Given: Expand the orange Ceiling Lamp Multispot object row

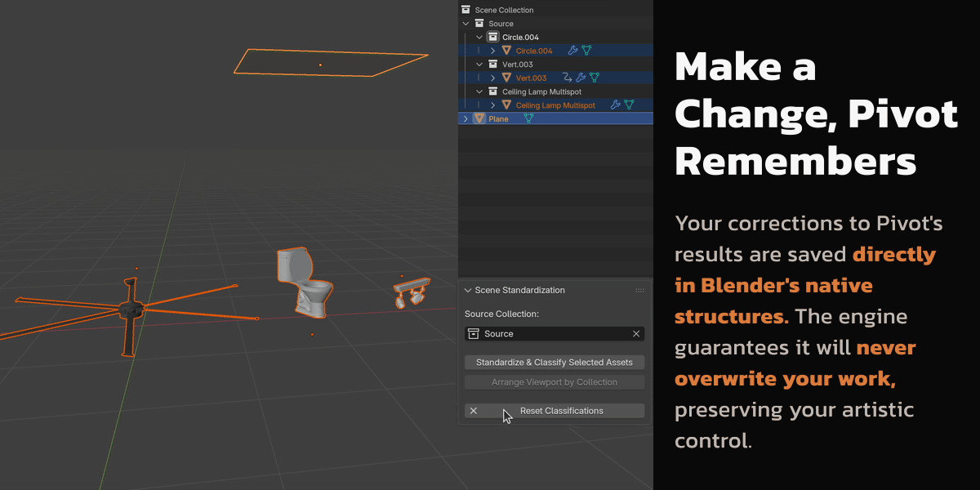Looking at the screenshot, I should click(x=492, y=105).
